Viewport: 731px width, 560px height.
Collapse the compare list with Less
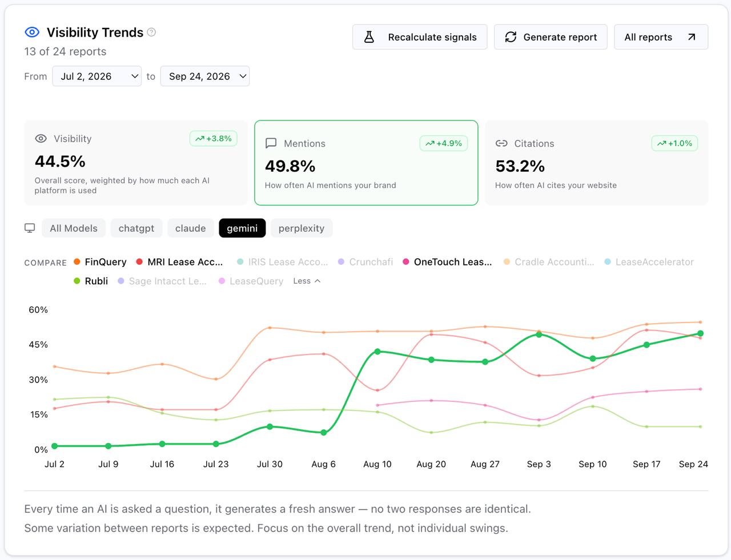pos(307,281)
